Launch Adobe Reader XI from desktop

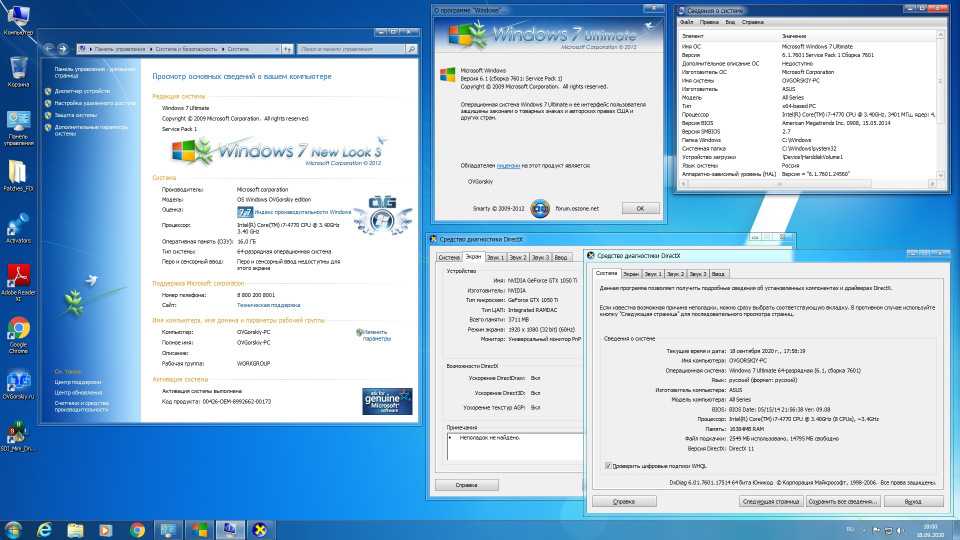[x=18, y=282]
